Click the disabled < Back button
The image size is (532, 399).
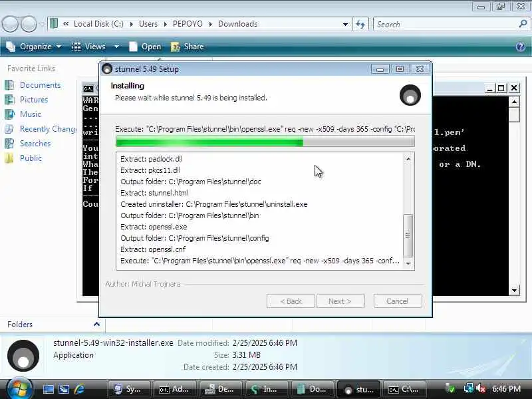tap(291, 301)
